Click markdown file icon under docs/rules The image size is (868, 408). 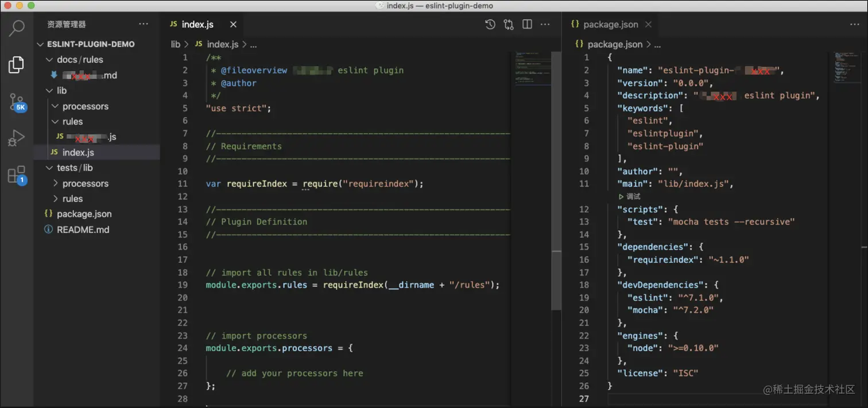click(x=54, y=75)
